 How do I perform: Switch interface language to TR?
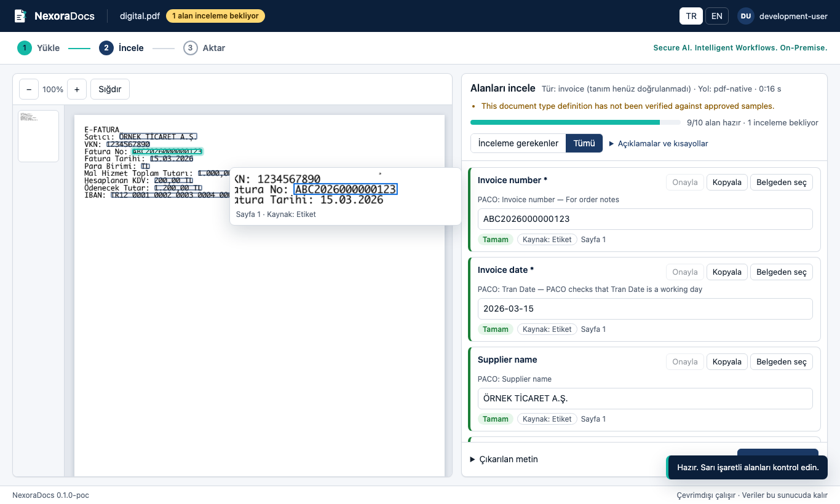tap(691, 16)
